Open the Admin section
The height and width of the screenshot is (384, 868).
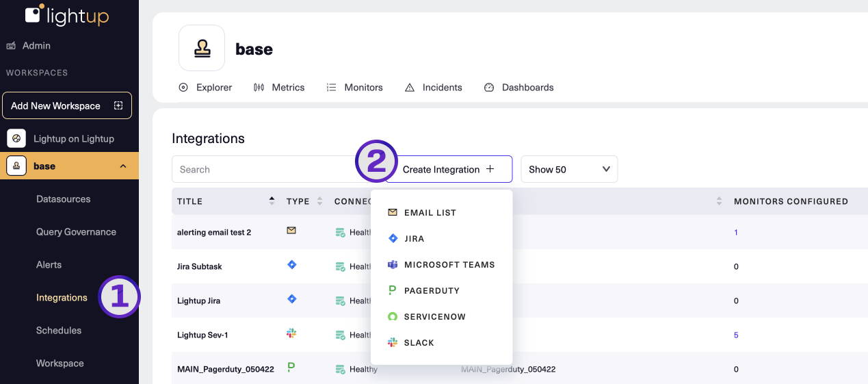point(36,46)
